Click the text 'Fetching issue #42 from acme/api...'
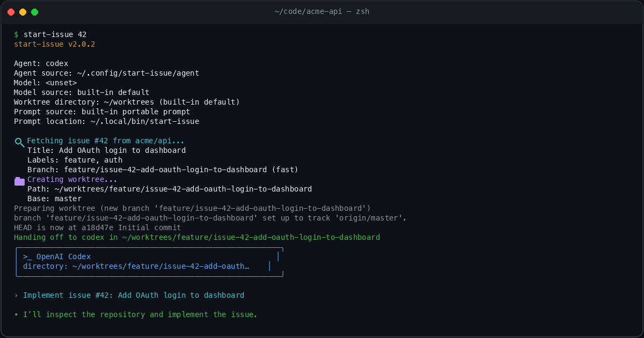Viewport: 644px width, 338px height. pyautogui.click(x=106, y=141)
